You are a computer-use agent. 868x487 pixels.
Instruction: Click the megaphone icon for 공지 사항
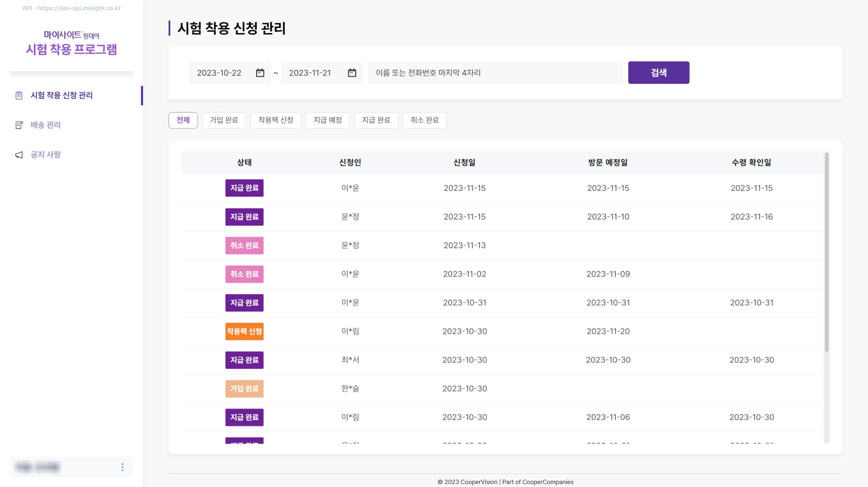tap(19, 155)
